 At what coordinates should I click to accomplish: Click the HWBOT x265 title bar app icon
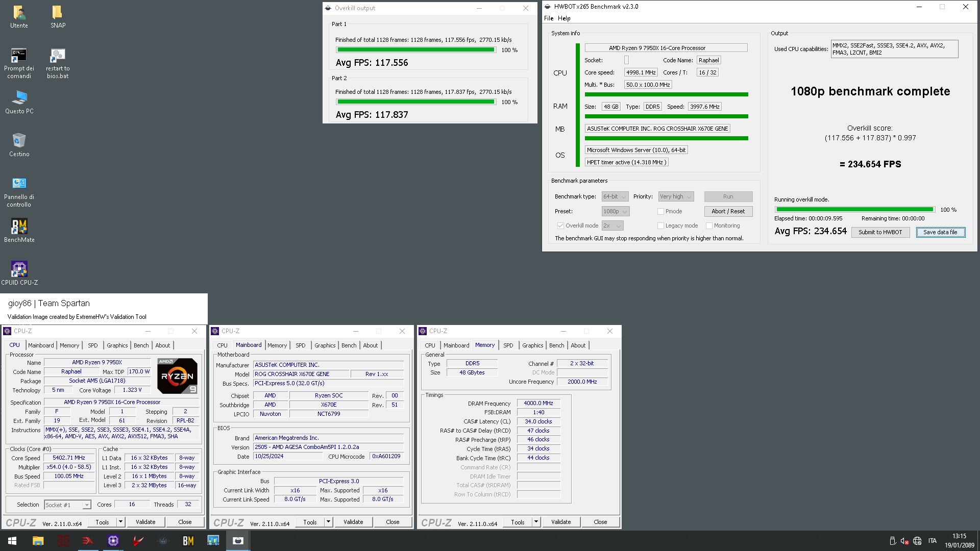click(x=548, y=7)
